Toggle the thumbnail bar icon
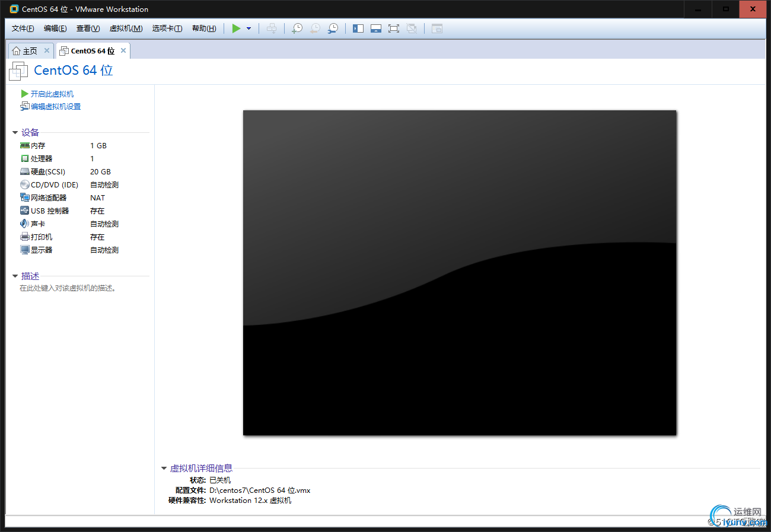Screen dimensions: 771x532 [x=376, y=28]
